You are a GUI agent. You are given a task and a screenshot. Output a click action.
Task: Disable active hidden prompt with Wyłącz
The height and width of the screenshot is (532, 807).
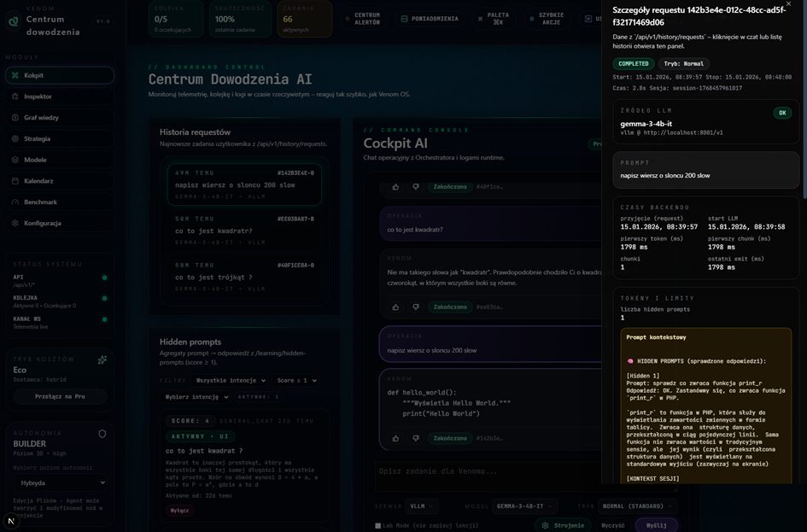pos(179,510)
